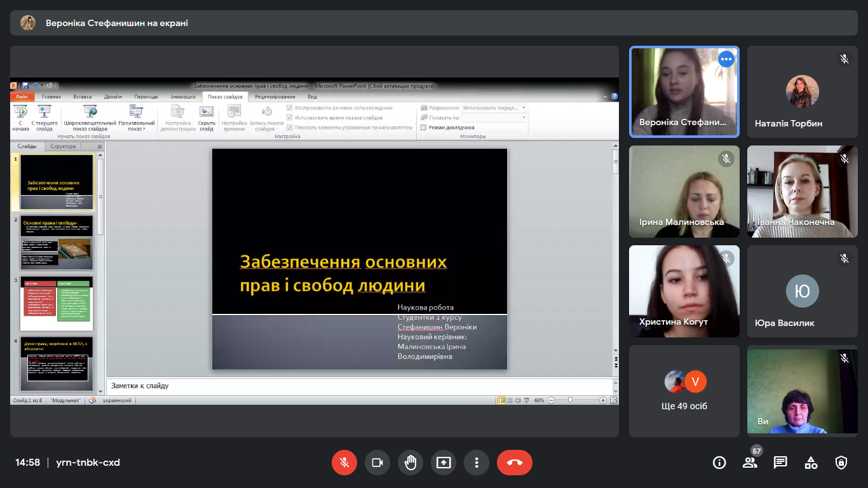Open more options three-dot button
The image size is (868, 488).
coord(477,463)
